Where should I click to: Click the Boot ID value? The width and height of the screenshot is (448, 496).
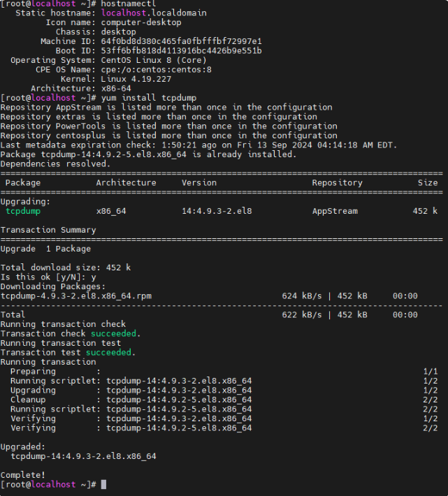coord(181,50)
